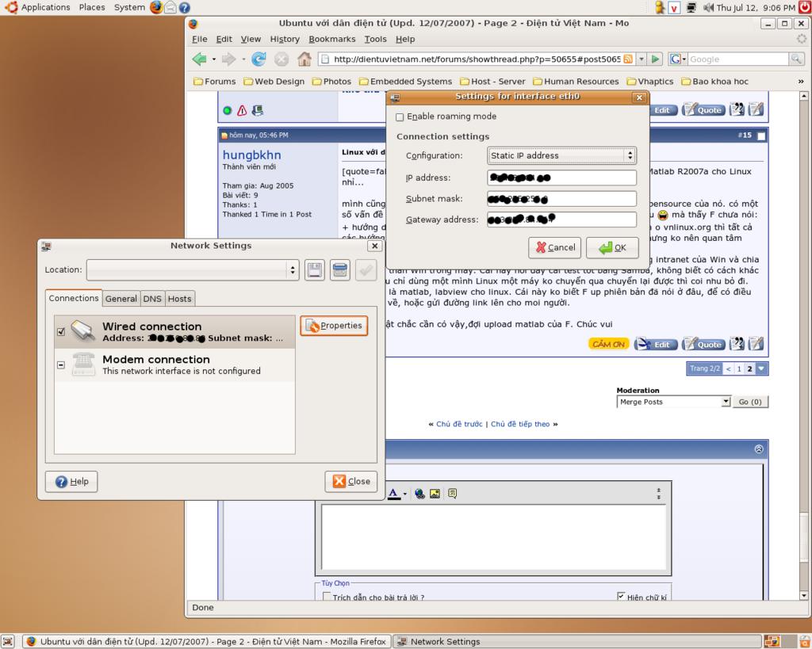
Task: Click the Go (0) moderation button
Action: click(750, 402)
